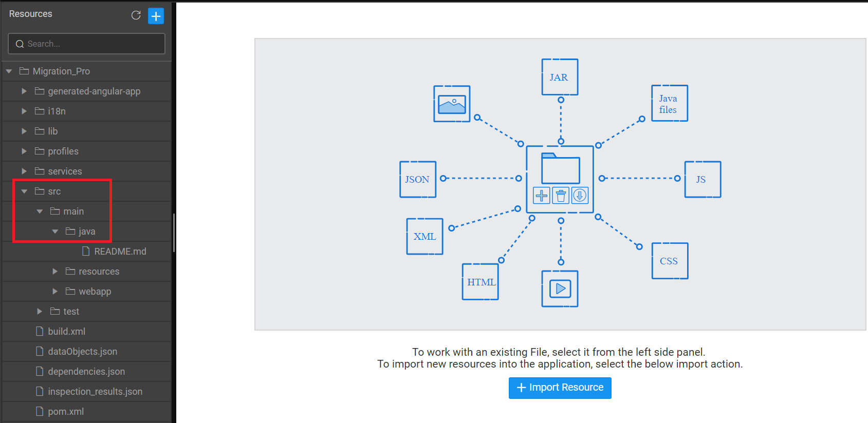Expand the webapp folder
868x423 pixels.
coord(55,292)
